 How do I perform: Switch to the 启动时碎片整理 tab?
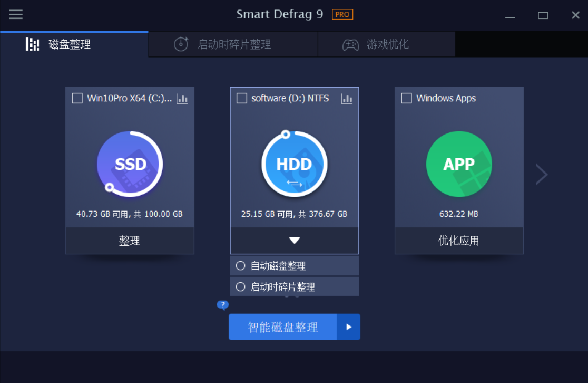tap(232, 44)
